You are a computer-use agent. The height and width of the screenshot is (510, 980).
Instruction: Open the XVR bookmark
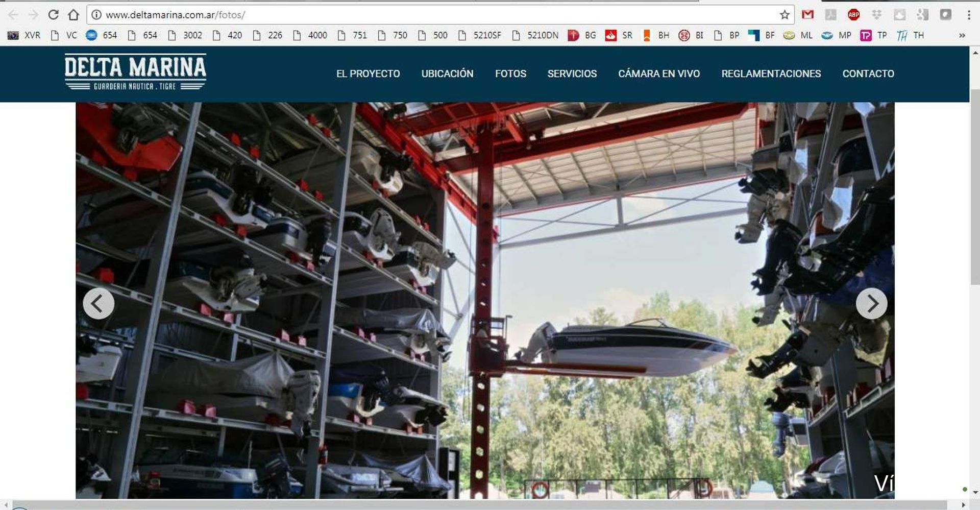24,35
